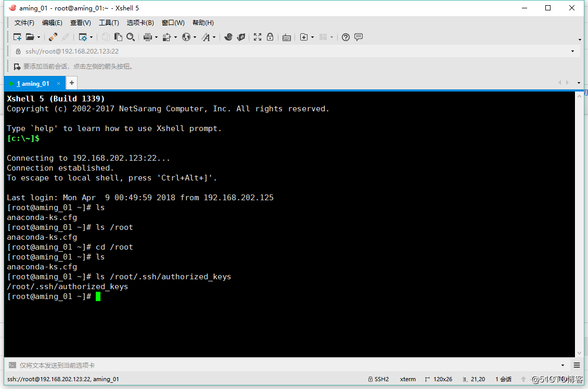Image resolution: width=588 pixels, height=389 pixels.
Task: Open Help with the question mark icon
Action: coord(346,37)
